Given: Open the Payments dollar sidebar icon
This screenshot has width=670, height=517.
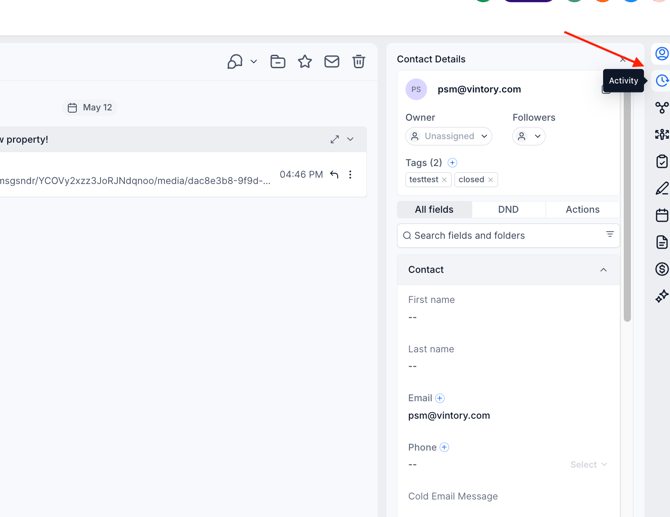Looking at the screenshot, I should (661, 269).
